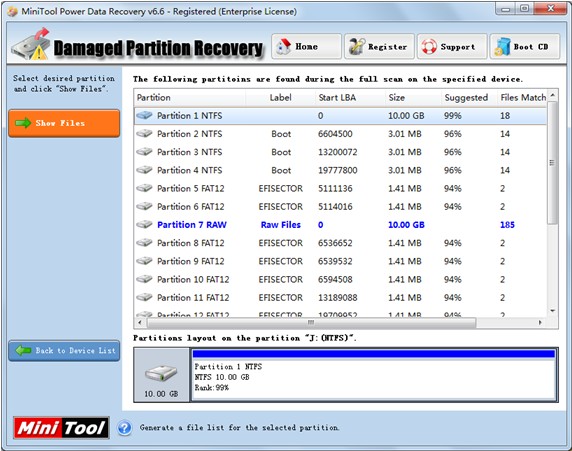Click the blue question mark help icon
The width and height of the screenshot is (572, 451).
click(125, 428)
